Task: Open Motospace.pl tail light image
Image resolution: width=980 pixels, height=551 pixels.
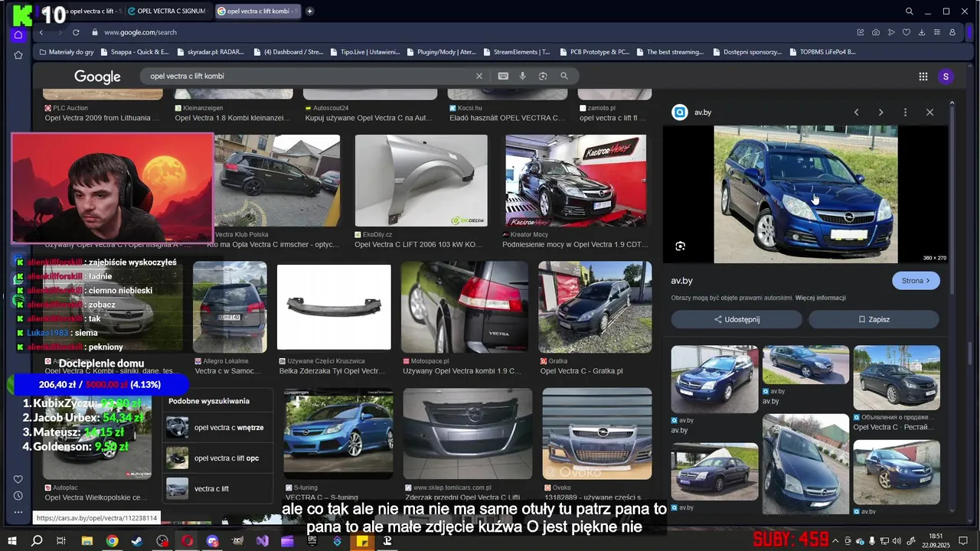Action: 465,307
